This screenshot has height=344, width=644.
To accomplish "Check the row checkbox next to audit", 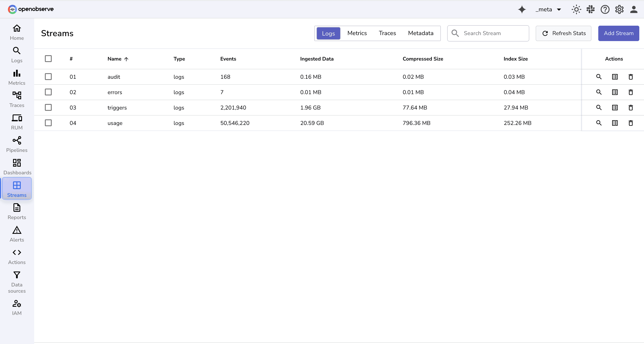I will coord(48,77).
